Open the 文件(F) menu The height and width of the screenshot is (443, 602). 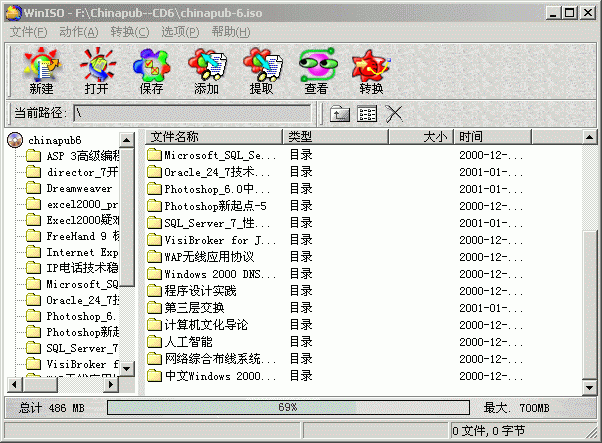tap(28, 32)
